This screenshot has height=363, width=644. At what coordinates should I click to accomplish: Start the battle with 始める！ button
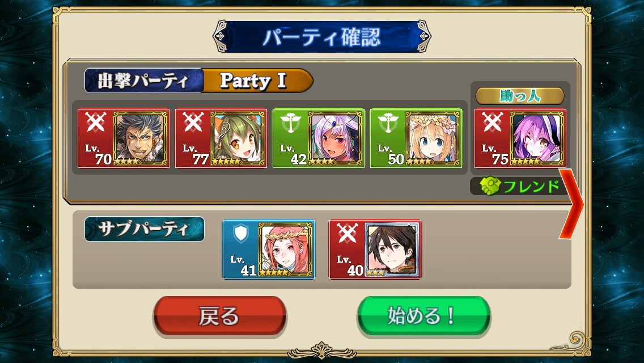click(423, 316)
